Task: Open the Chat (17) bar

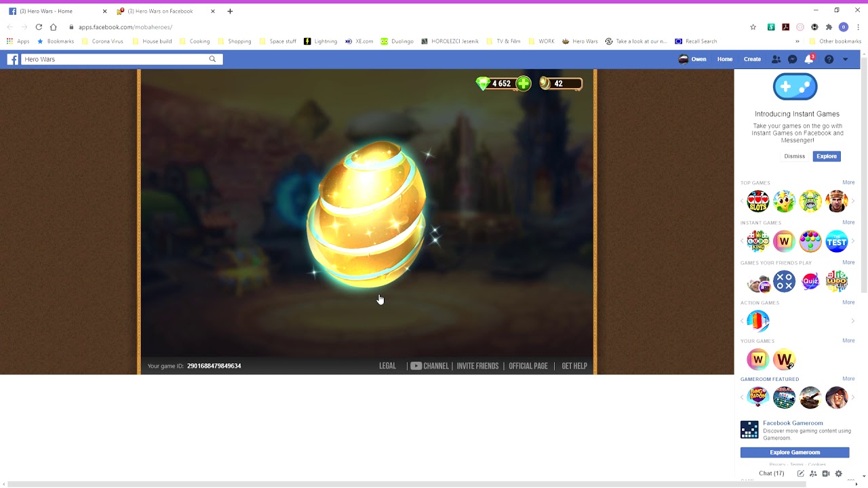Action: [772, 474]
